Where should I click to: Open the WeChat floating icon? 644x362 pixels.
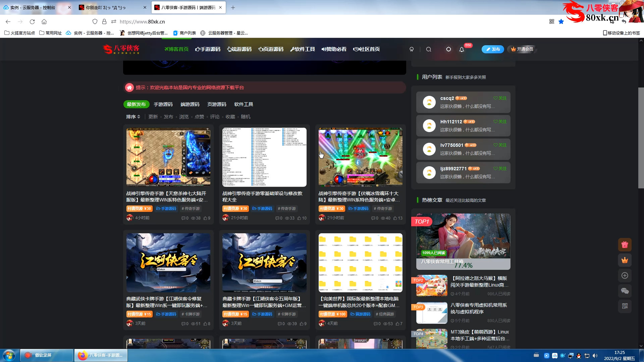[625, 291]
